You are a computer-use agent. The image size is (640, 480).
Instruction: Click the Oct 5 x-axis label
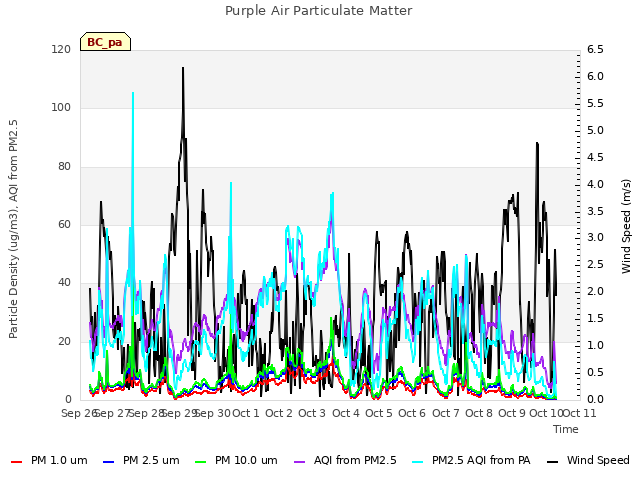click(x=379, y=413)
